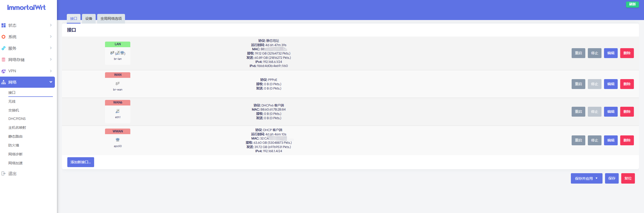Click the red 复位 reset button
This screenshot has width=644, height=213.
[628, 178]
